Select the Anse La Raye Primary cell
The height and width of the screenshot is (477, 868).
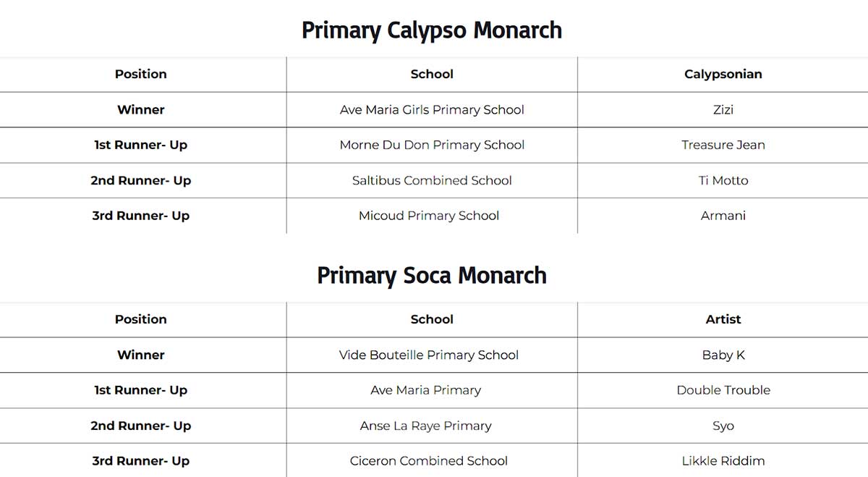coord(426,426)
